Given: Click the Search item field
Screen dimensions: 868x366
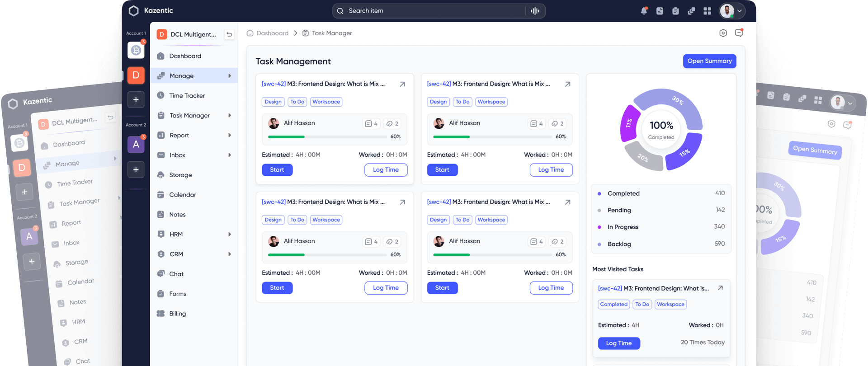Looking at the screenshot, I should tap(432, 11).
